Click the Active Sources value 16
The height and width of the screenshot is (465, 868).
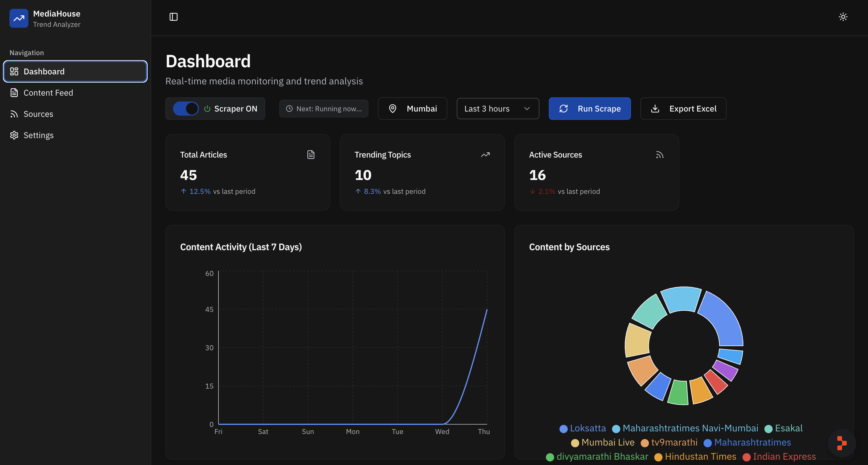pyautogui.click(x=537, y=175)
